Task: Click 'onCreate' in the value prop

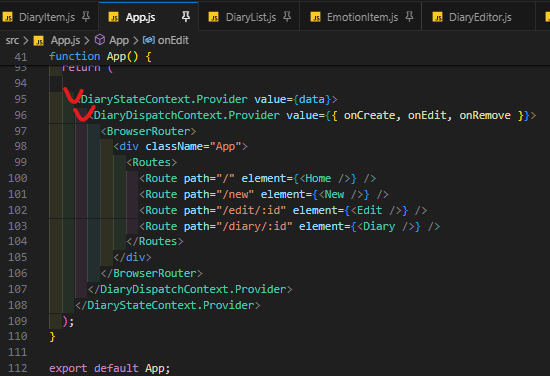Action: tap(370, 115)
